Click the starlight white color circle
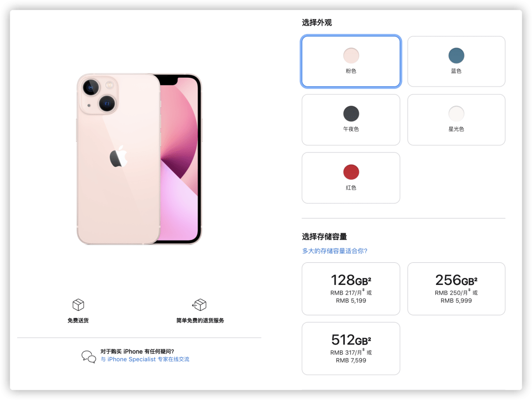The width and height of the screenshot is (532, 400). tap(456, 114)
